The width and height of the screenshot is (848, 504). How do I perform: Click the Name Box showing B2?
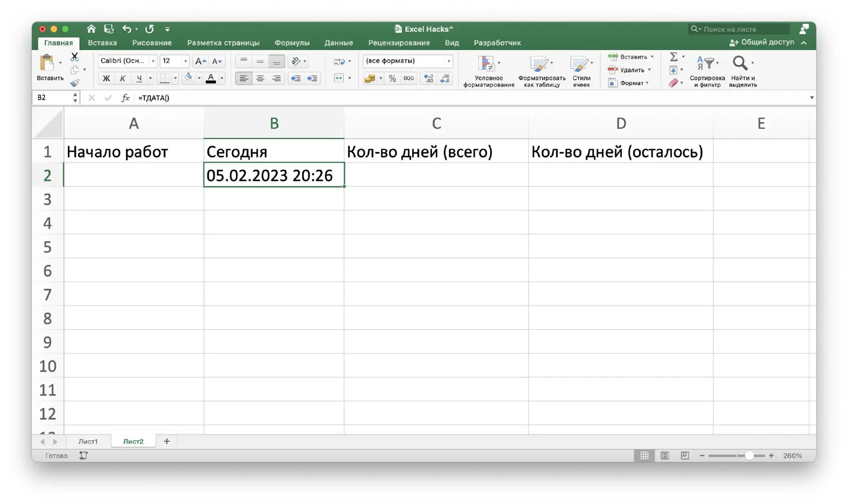tap(52, 98)
